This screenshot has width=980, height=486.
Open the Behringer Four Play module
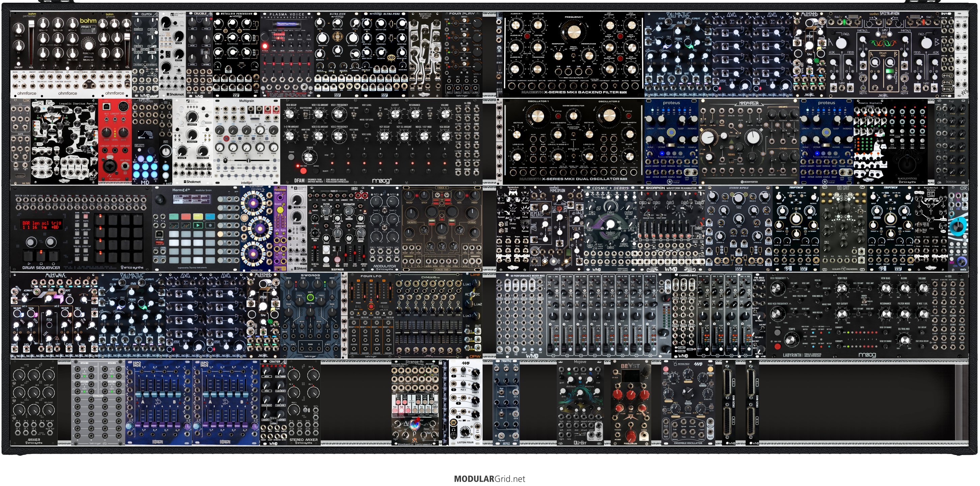coord(462,54)
